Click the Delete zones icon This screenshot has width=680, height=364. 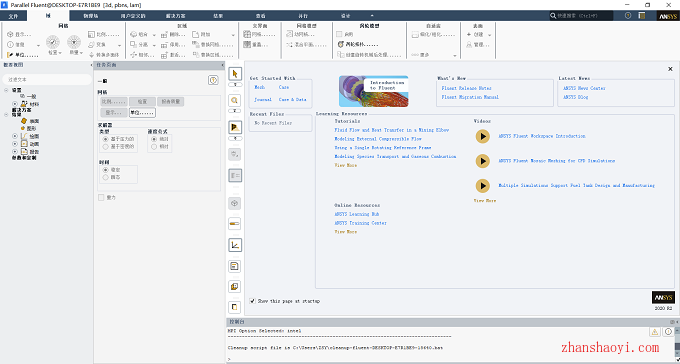[x=164, y=34]
